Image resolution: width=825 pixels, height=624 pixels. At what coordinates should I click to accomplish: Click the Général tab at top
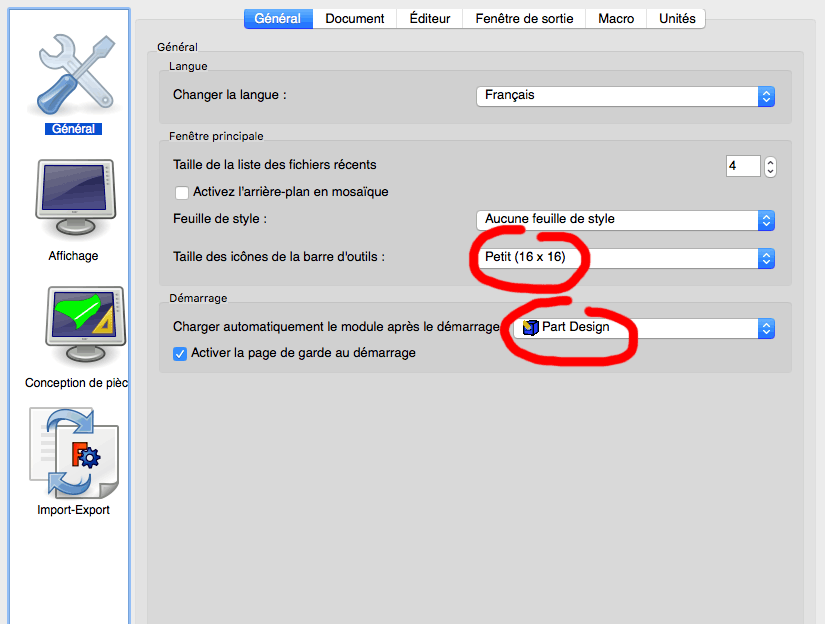point(279,18)
